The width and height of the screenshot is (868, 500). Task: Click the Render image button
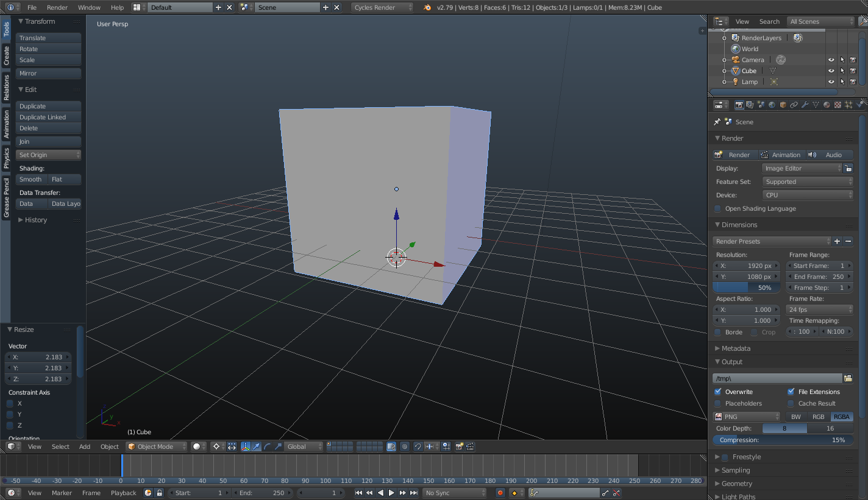[735, 155]
